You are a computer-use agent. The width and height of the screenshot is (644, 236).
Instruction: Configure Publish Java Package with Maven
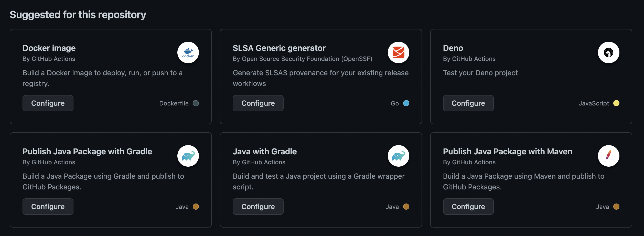click(x=468, y=207)
